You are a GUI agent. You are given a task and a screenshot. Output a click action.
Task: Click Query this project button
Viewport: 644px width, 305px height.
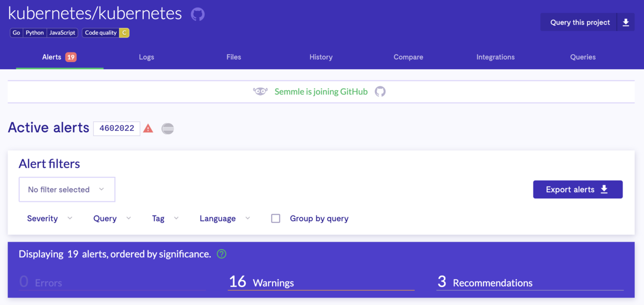click(x=580, y=23)
